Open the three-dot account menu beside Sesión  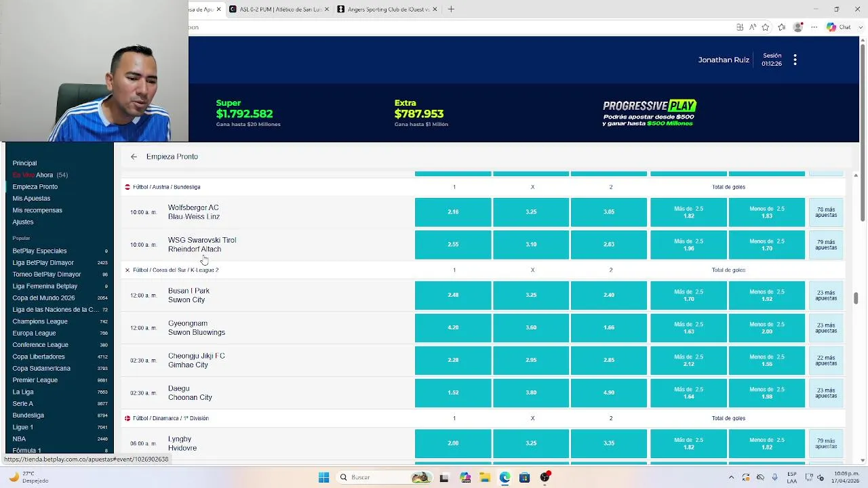coord(795,60)
